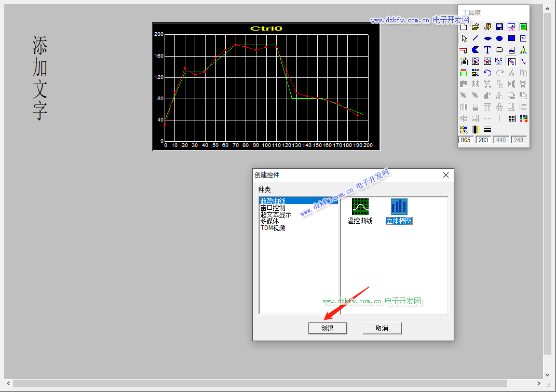Screen dimensions: 556x392
Task: Select the blue T text tool
Action: click(487, 50)
